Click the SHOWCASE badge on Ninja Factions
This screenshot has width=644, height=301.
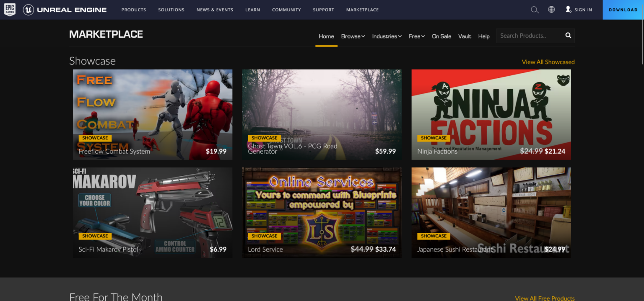[434, 138]
